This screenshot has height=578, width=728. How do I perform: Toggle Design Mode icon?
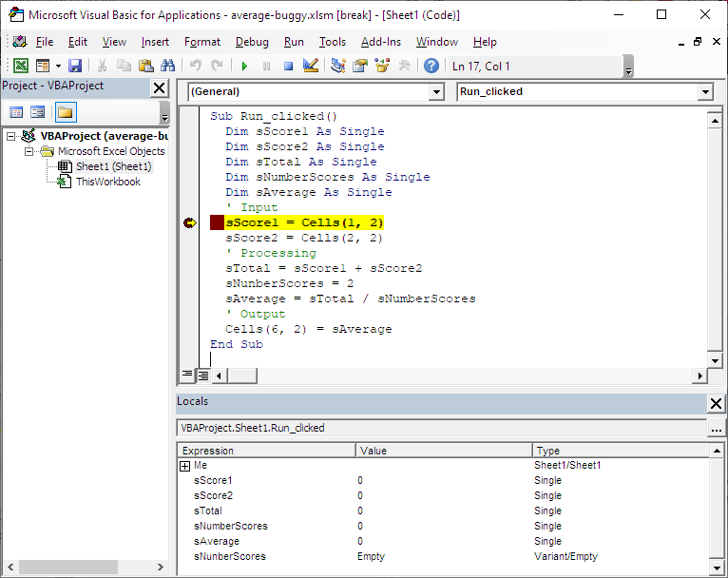point(310,66)
